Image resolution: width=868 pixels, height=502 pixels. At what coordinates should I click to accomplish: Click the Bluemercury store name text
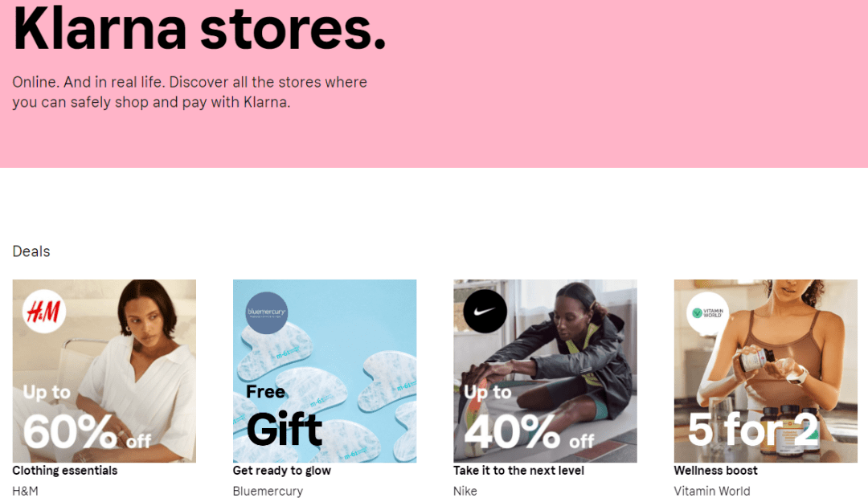[x=268, y=491]
